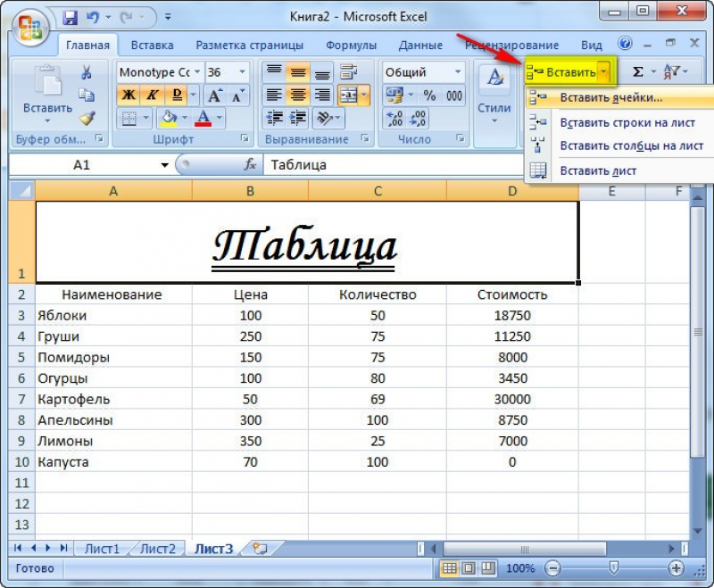Insert function fx button

(250, 164)
